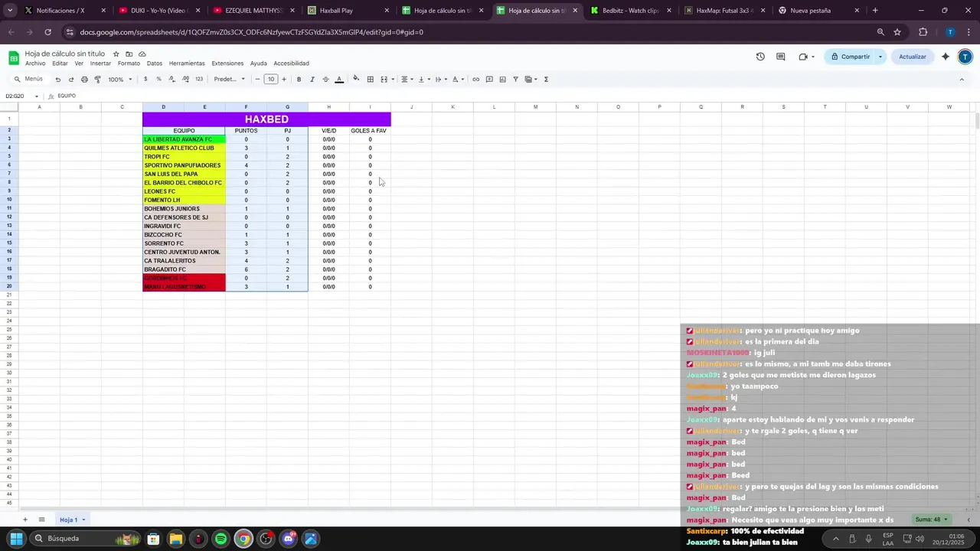Image resolution: width=980 pixels, height=551 pixels.
Task: Decrease font size with minus
Action: coord(257,80)
